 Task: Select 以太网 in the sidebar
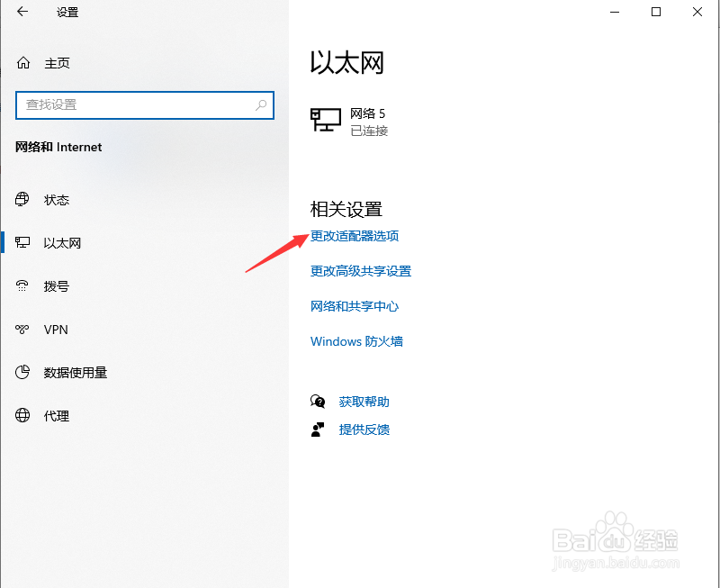(62, 243)
